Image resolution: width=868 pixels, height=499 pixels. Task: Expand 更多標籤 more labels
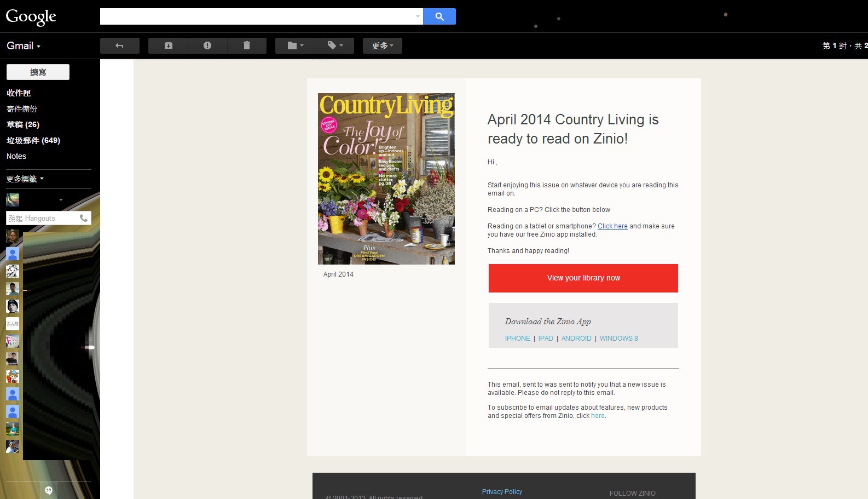pyautogui.click(x=25, y=179)
